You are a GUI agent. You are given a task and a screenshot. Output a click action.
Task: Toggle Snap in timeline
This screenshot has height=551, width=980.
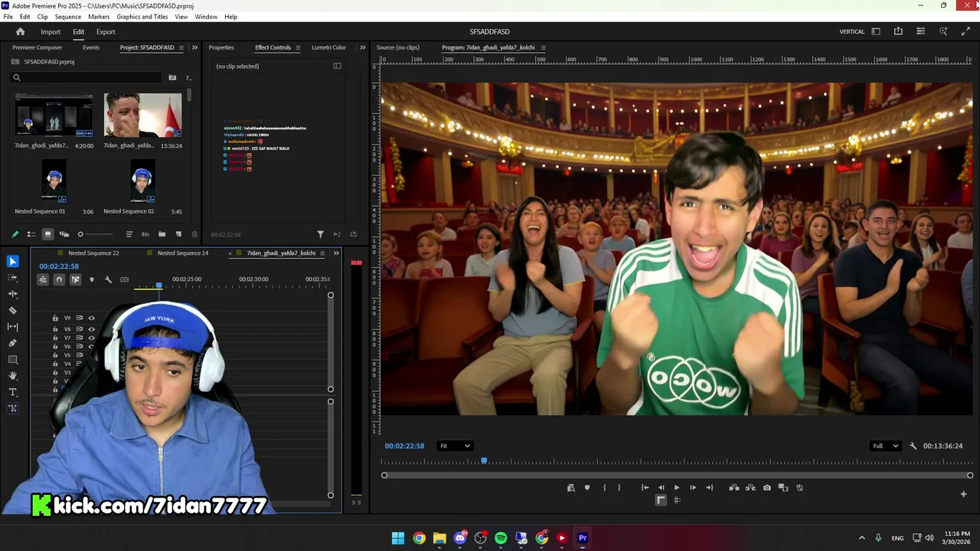[59, 279]
